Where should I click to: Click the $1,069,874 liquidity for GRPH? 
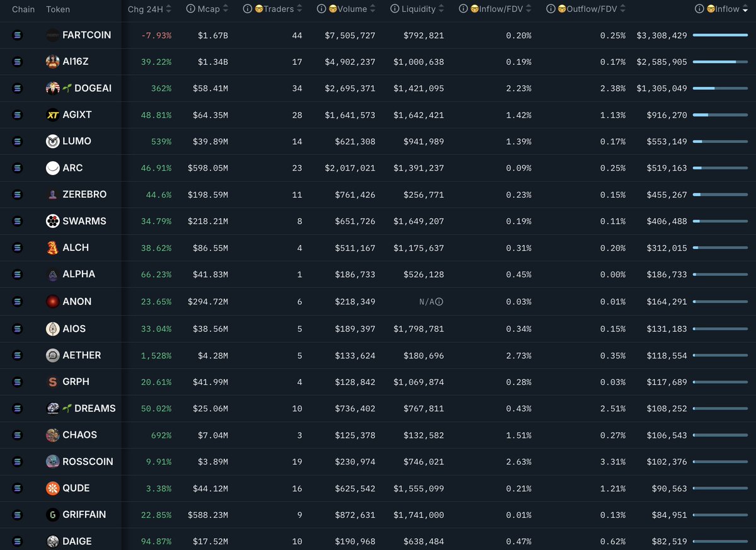pos(418,382)
